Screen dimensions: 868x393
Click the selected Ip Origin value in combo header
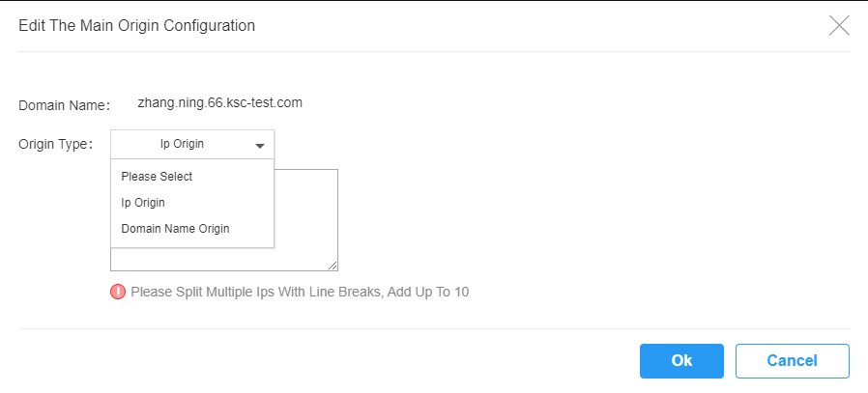tap(182, 144)
